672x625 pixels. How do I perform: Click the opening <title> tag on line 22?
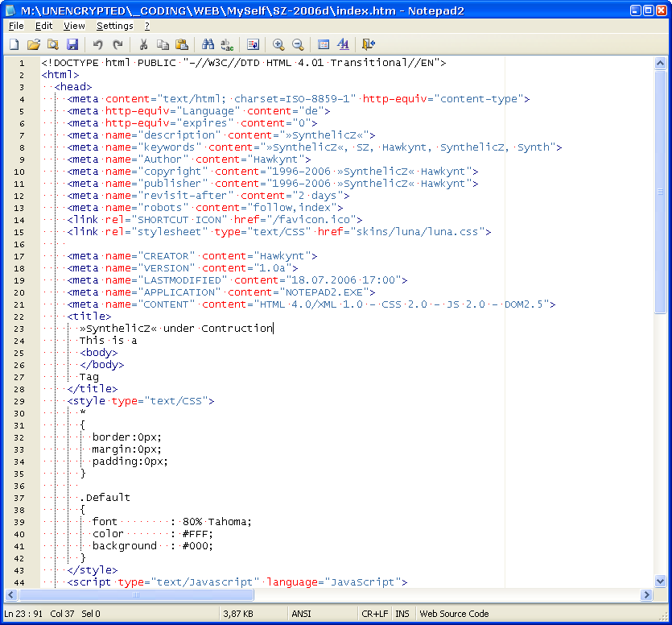pos(89,317)
